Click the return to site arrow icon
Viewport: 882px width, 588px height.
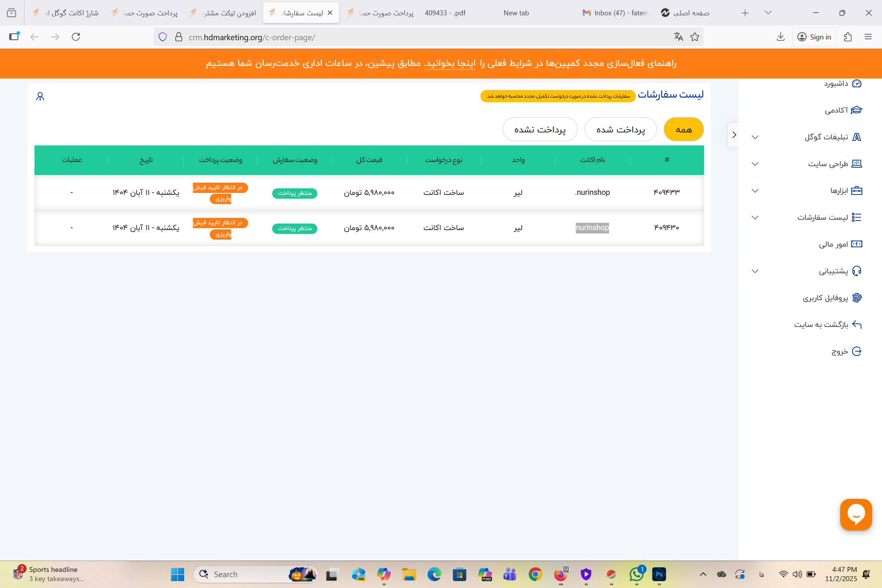coord(856,325)
